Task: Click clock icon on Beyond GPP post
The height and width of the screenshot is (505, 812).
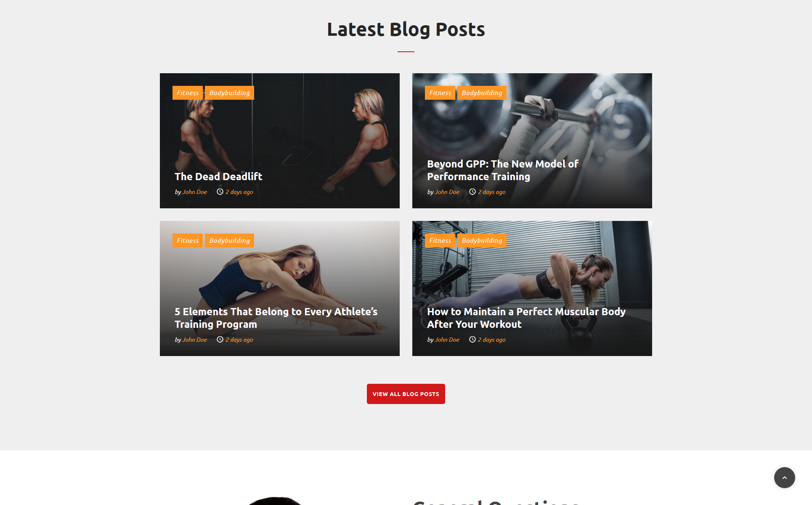Action: (472, 192)
